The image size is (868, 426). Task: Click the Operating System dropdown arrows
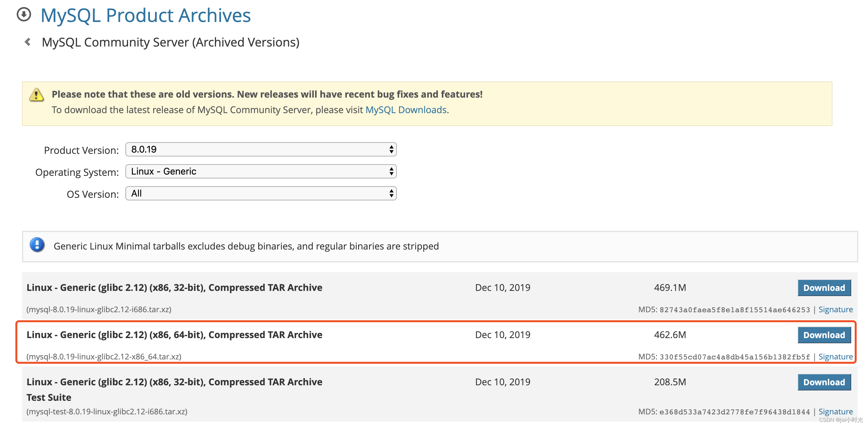[391, 171]
